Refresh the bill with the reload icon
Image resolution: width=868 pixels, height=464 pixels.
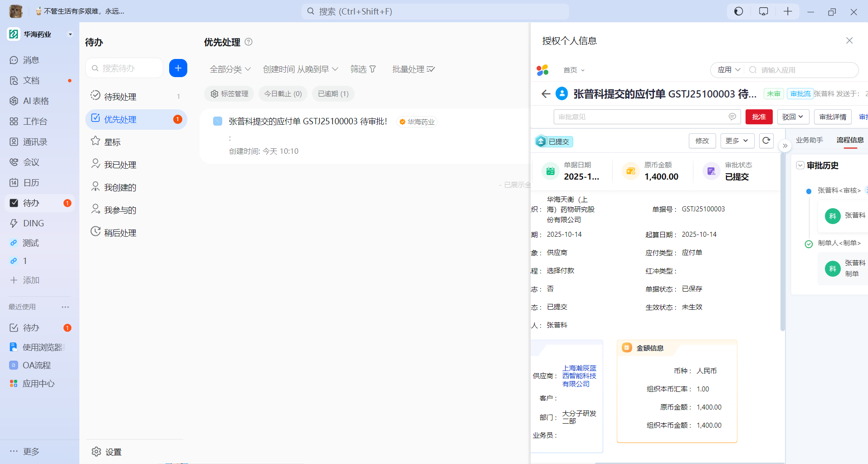tap(766, 141)
